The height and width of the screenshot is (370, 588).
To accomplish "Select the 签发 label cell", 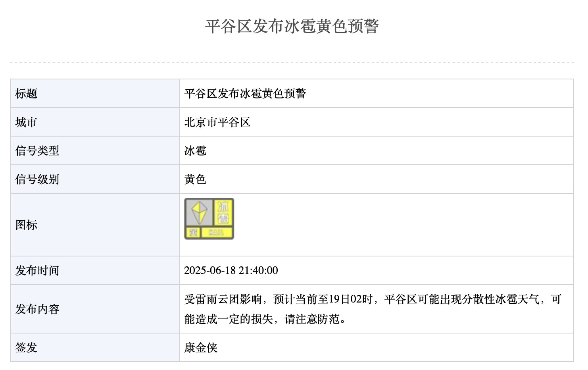I will point(95,347).
